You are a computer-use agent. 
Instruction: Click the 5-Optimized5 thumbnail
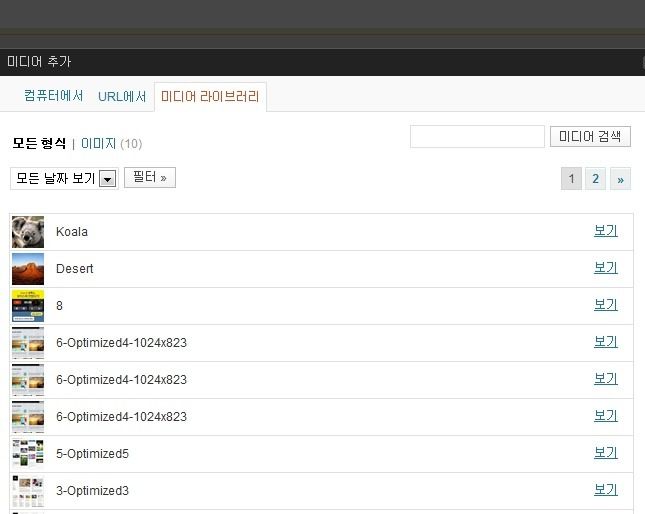click(x=28, y=454)
